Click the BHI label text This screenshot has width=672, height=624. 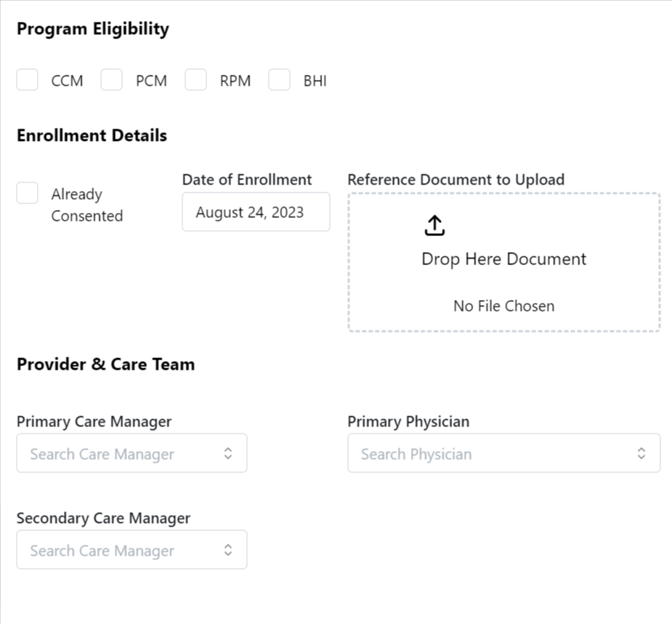(x=315, y=81)
